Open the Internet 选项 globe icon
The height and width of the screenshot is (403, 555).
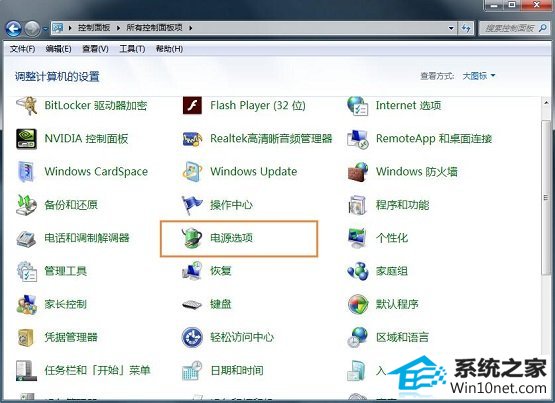point(357,105)
